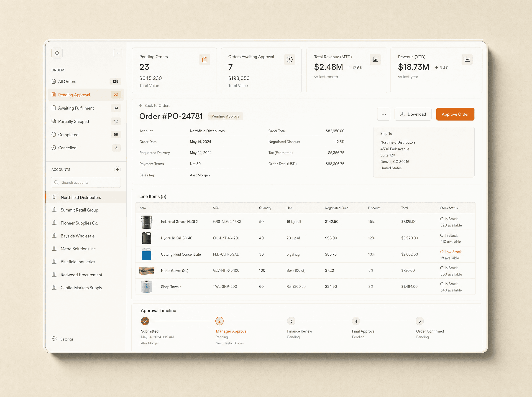Click the $18.73M Revenue (YTD) figure
Viewport: 532px width, 397px height.
pyautogui.click(x=414, y=67)
